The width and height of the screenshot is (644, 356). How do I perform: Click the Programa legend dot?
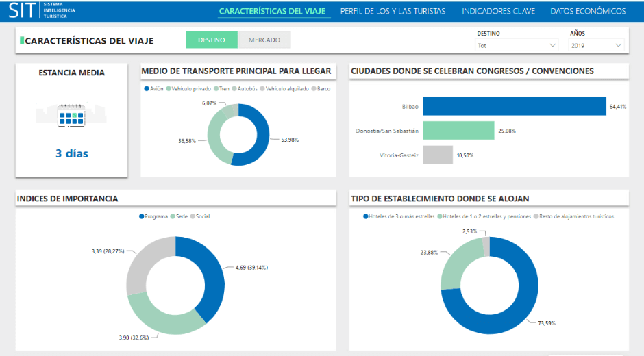(142, 216)
